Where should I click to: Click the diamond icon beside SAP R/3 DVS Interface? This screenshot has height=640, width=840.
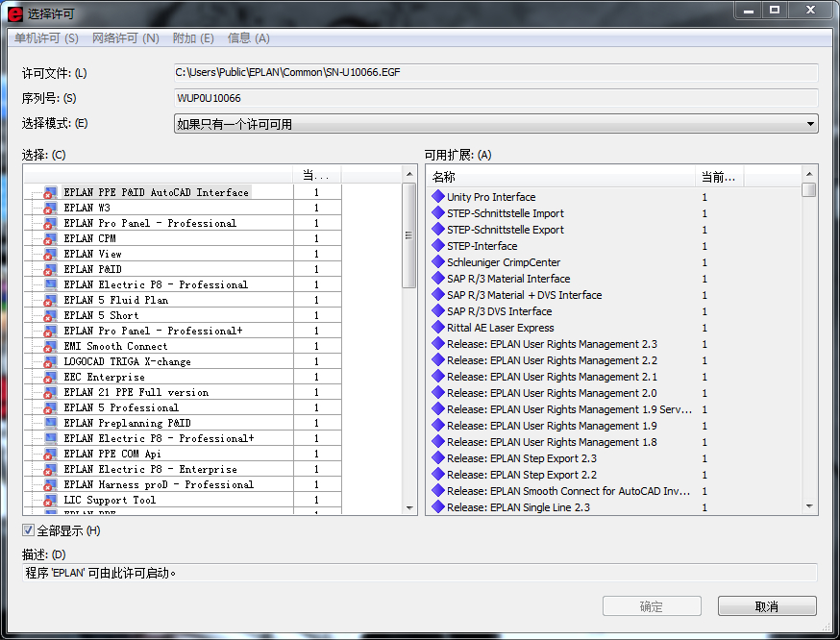point(438,310)
